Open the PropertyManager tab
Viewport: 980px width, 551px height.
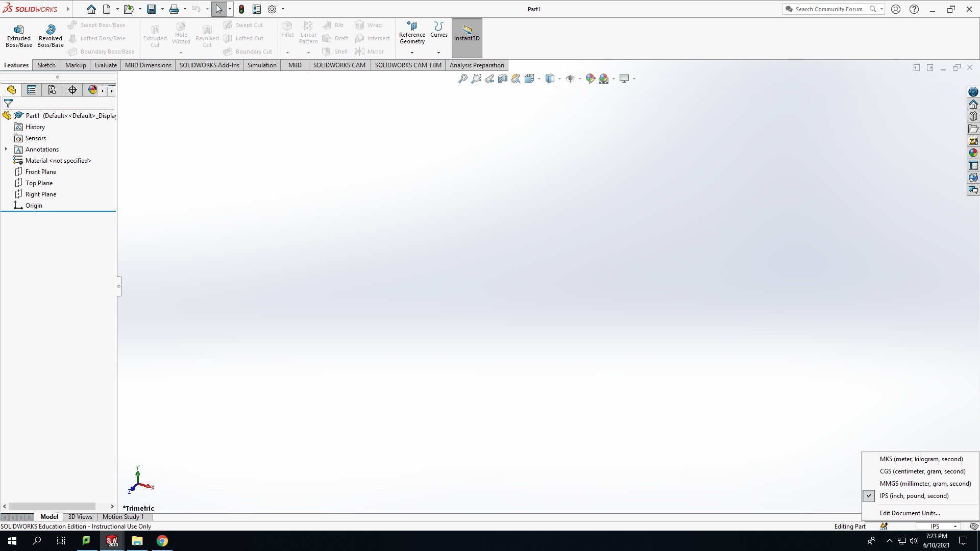[x=32, y=90]
